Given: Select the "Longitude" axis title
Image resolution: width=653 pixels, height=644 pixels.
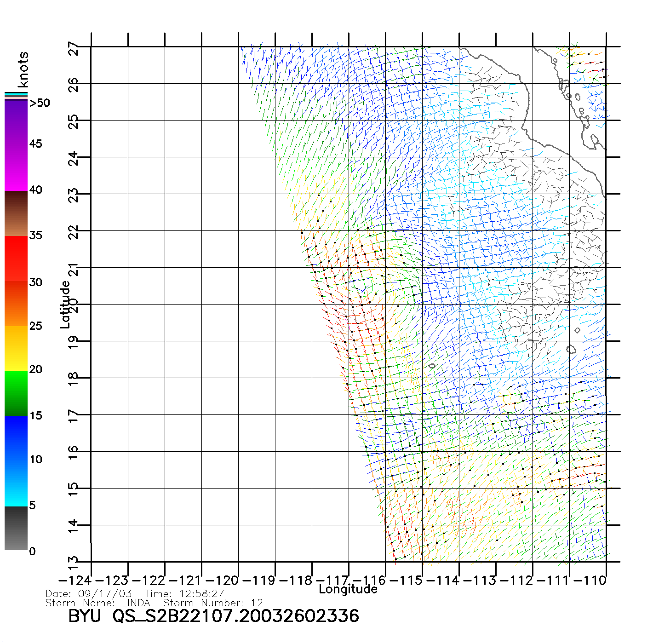Looking at the screenshot, I should pos(348,589).
